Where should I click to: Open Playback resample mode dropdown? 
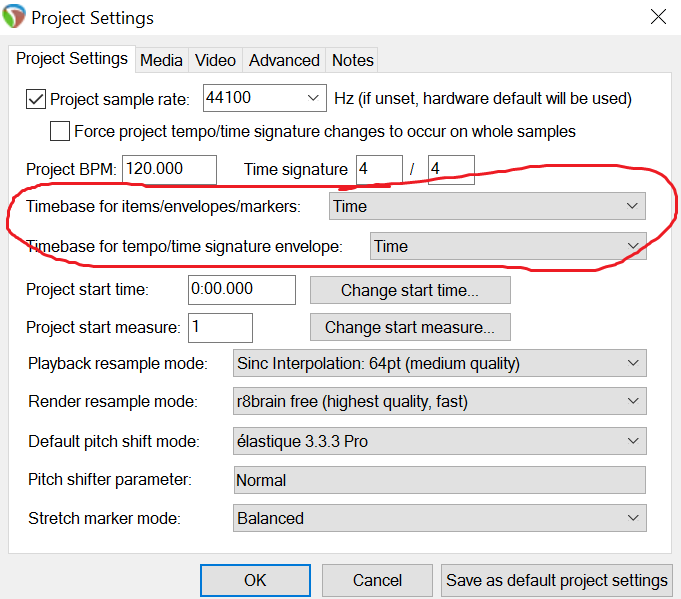point(439,363)
